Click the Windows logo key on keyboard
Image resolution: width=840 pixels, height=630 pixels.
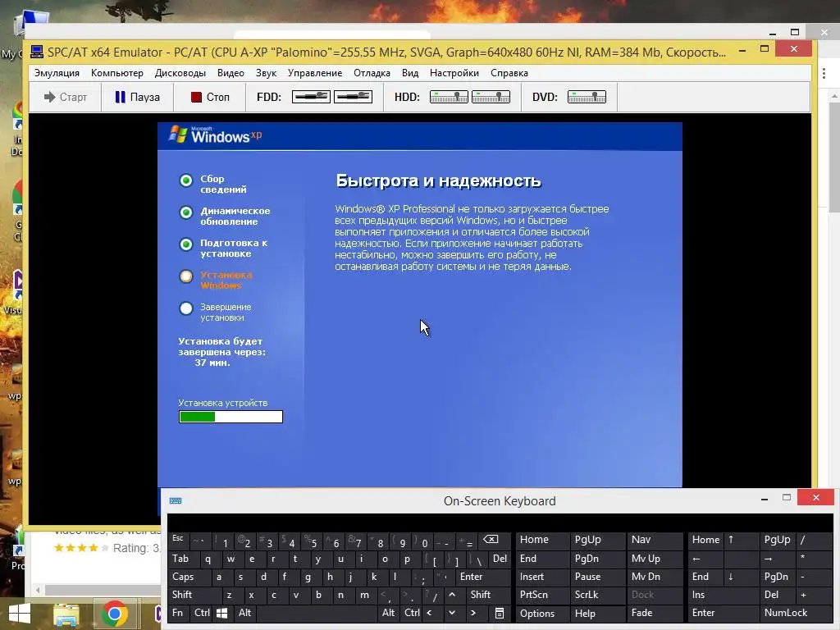point(221,613)
